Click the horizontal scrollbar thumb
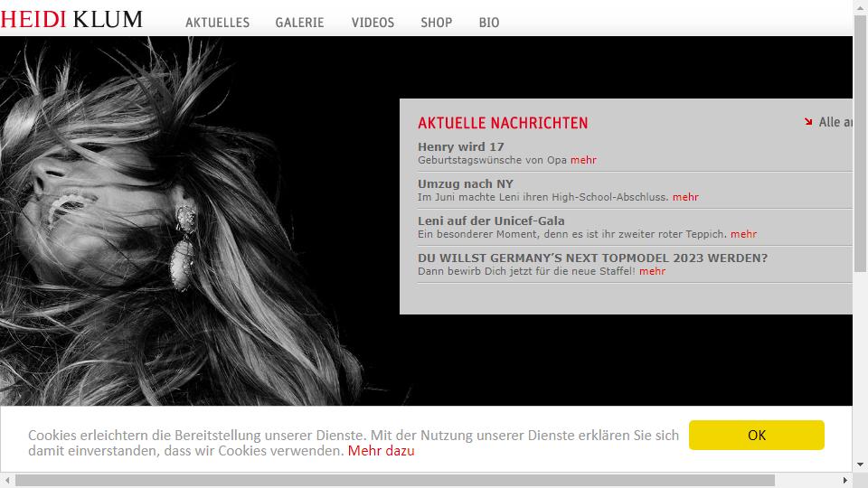This screenshot has width=868, height=488. point(395,480)
